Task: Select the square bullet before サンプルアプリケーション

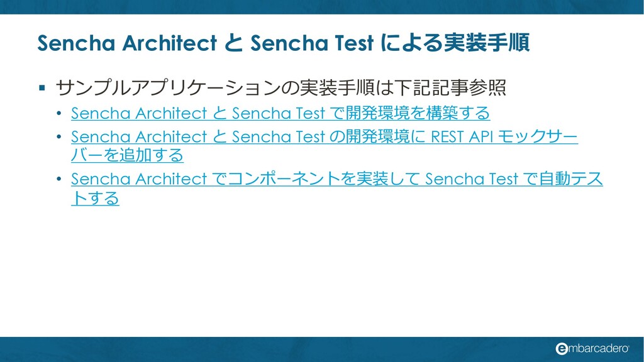Action: [x=42, y=87]
